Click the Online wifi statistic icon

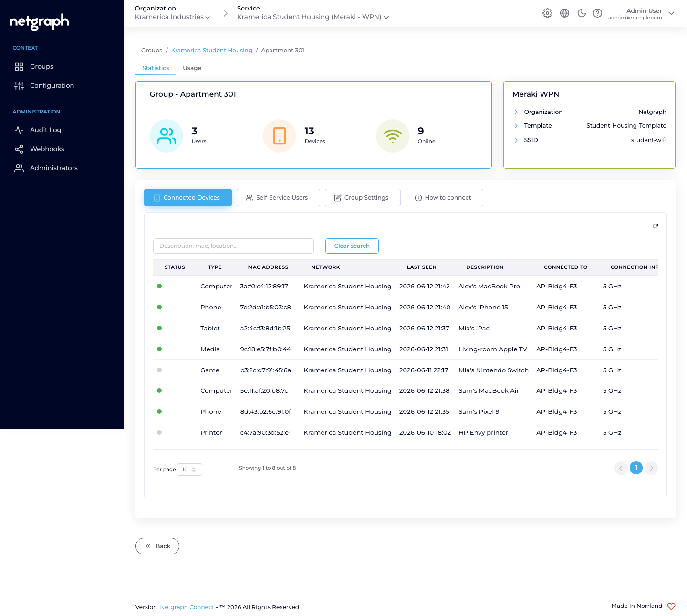pyautogui.click(x=393, y=136)
